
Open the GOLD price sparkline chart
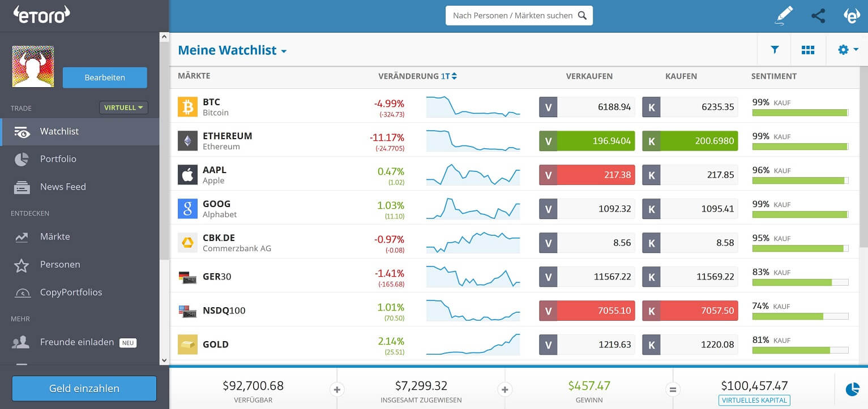point(473,344)
